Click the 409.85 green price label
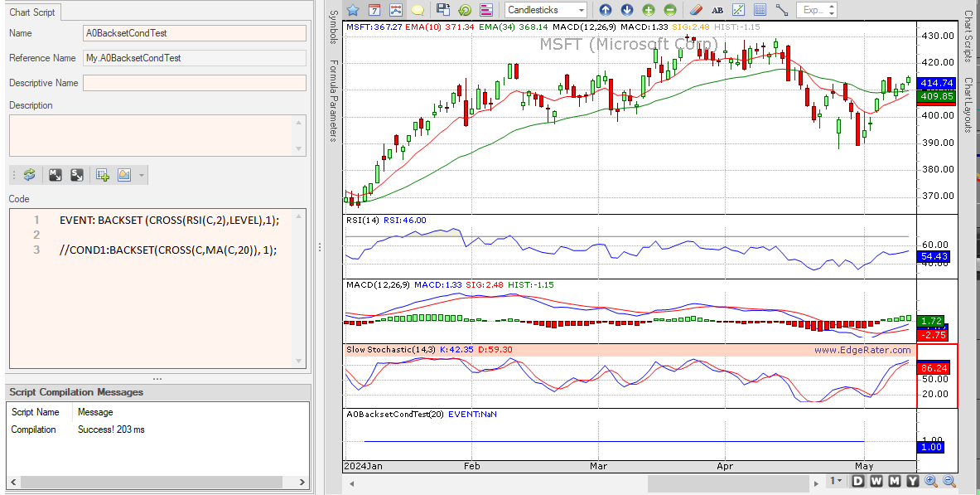The height and width of the screenshot is (495, 980). point(935,95)
